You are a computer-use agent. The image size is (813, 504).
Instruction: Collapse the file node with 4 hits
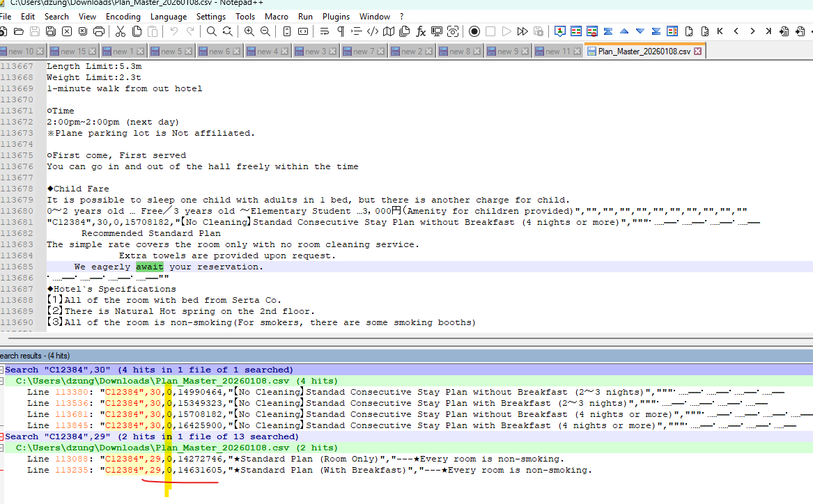pos(9,381)
